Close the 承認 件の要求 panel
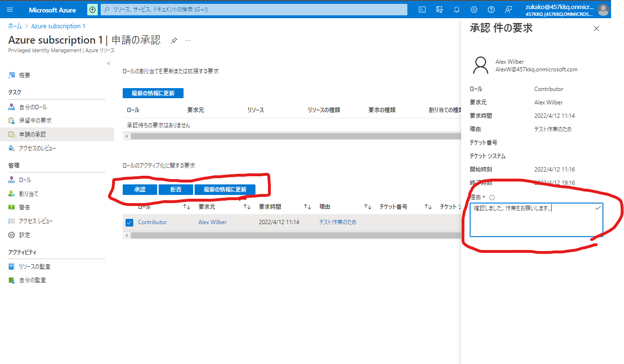Screen dimensions: 624x364 [596, 29]
